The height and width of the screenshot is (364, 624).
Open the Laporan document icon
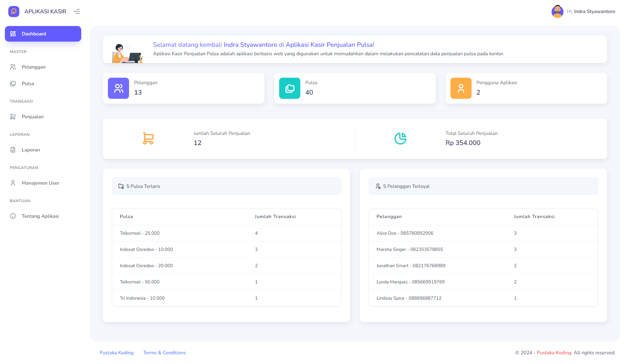(x=13, y=150)
